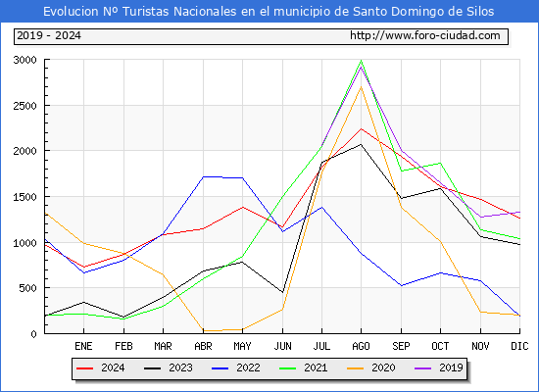539x392 pixels.
Task: Click the MAR month axis label
Action: (x=163, y=346)
